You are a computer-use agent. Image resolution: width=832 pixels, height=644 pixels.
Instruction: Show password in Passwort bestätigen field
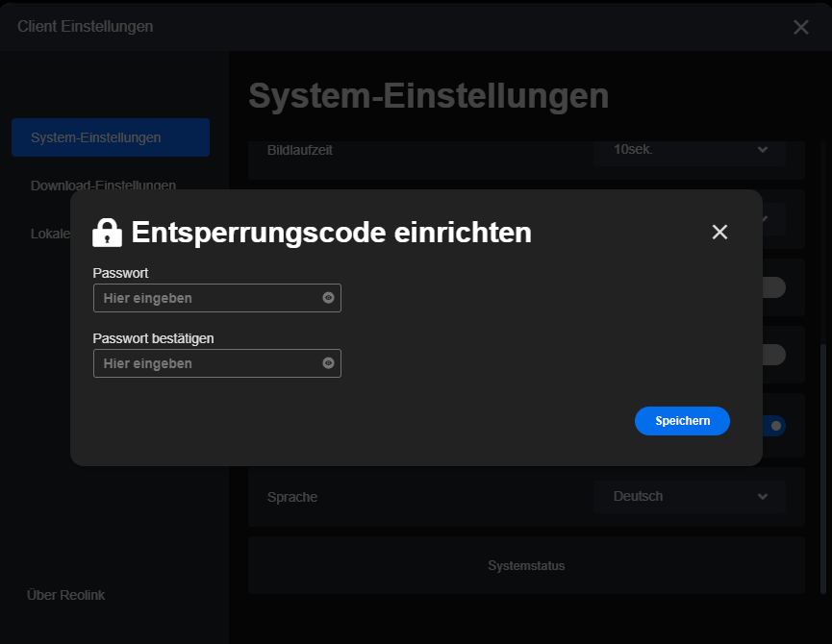(328, 363)
